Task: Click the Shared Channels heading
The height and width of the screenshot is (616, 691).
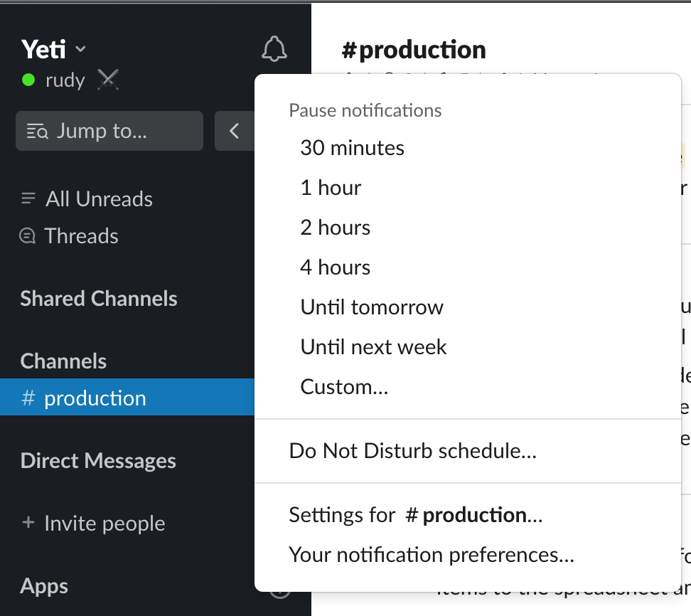Action: (x=99, y=299)
